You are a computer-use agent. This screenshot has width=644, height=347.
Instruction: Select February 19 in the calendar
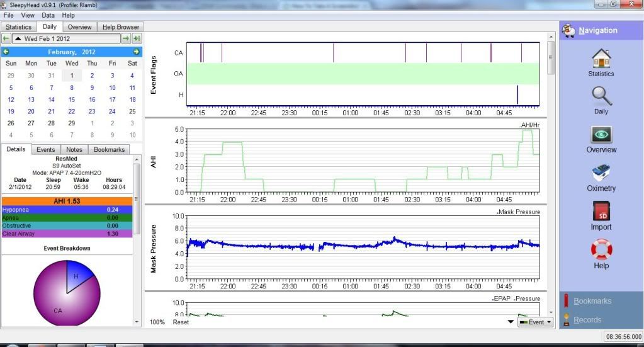click(x=11, y=111)
